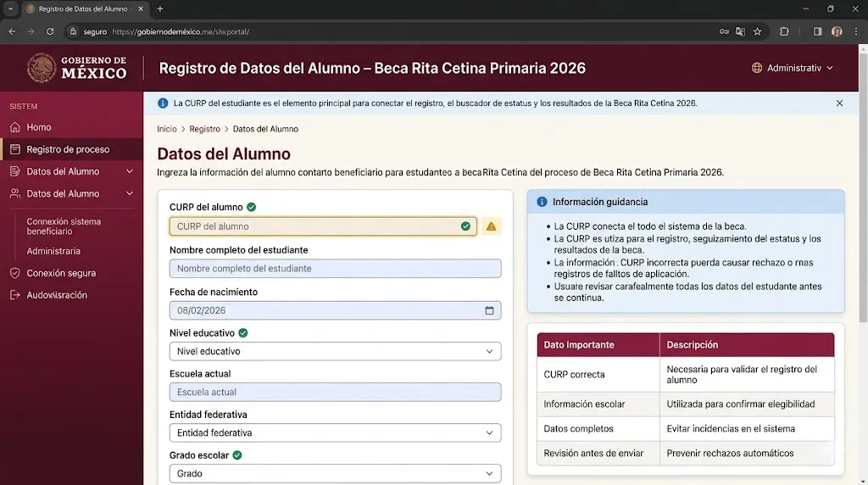Click the Nombre completo del estudiante field

coord(335,269)
